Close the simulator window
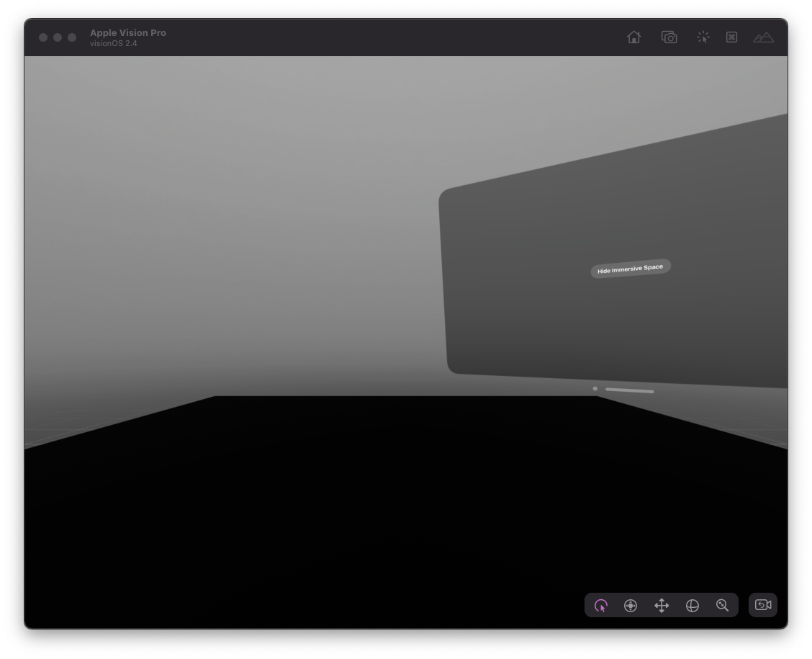The width and height of the screenshot is (812, 659). [x=43, y=37]
